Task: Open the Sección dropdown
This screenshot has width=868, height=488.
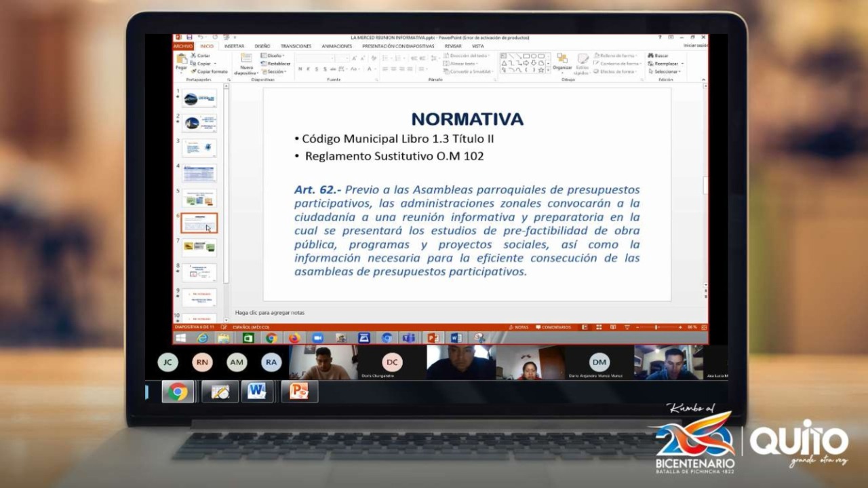Action: 274,71
